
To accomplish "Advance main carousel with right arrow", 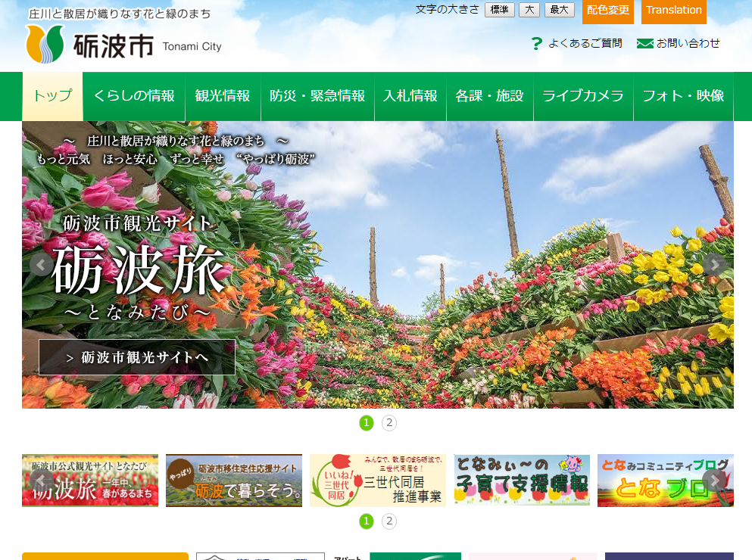I will pos(714,264).
